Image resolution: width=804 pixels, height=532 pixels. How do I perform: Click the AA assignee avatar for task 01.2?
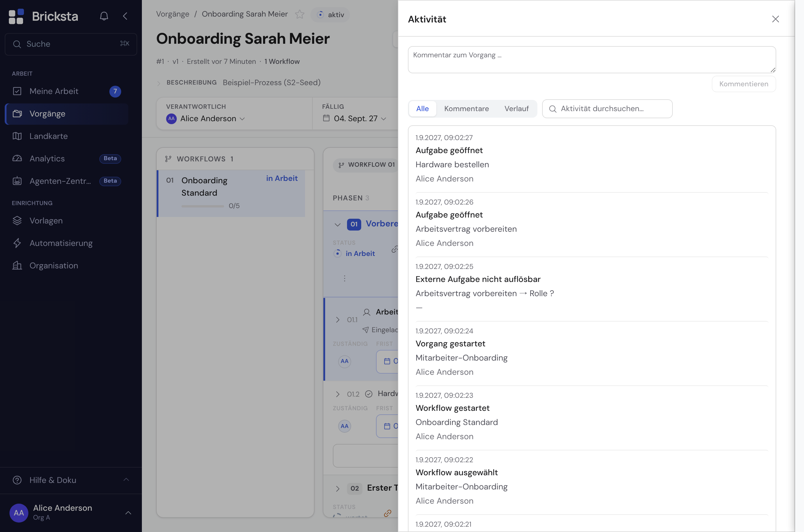coord(345,426)
